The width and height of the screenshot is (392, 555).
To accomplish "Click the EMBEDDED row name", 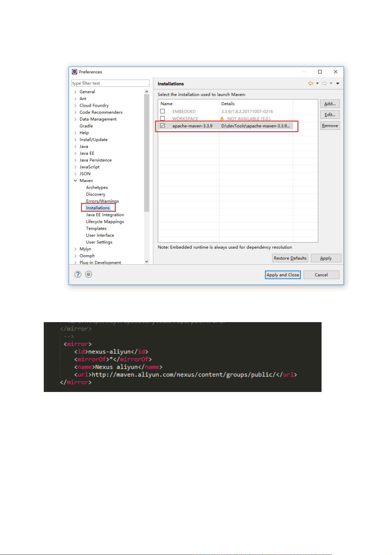I will click(184, 112).
